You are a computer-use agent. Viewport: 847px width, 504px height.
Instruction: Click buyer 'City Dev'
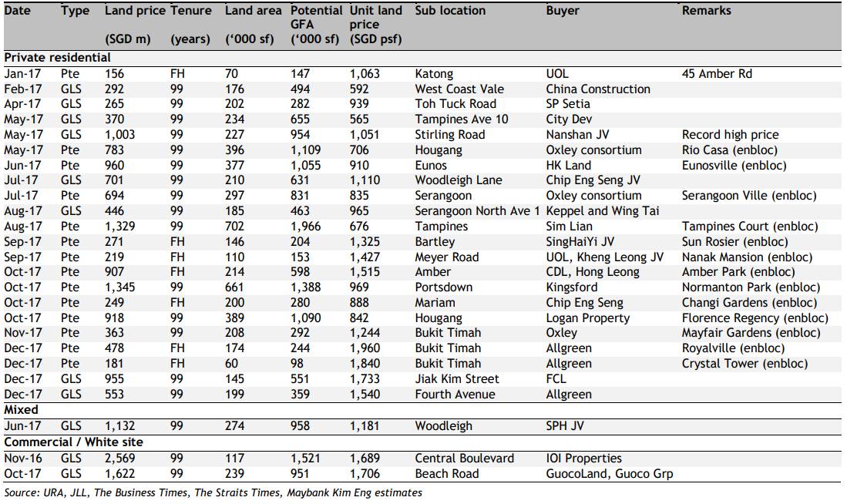pos(569,119)
